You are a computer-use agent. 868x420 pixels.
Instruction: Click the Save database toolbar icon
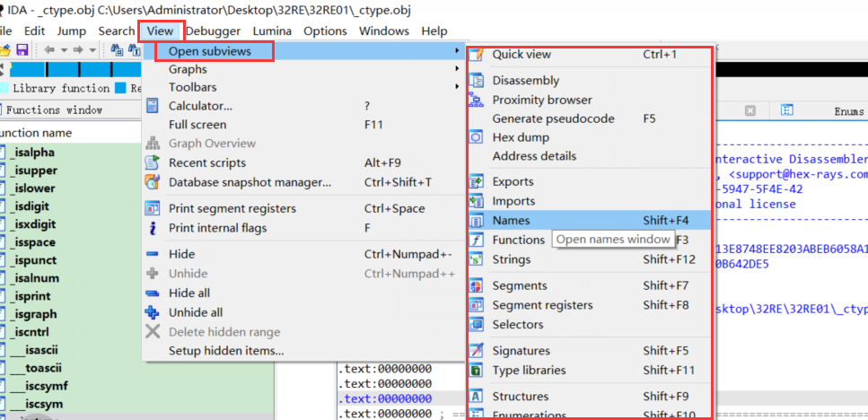(x=22, y=49)
